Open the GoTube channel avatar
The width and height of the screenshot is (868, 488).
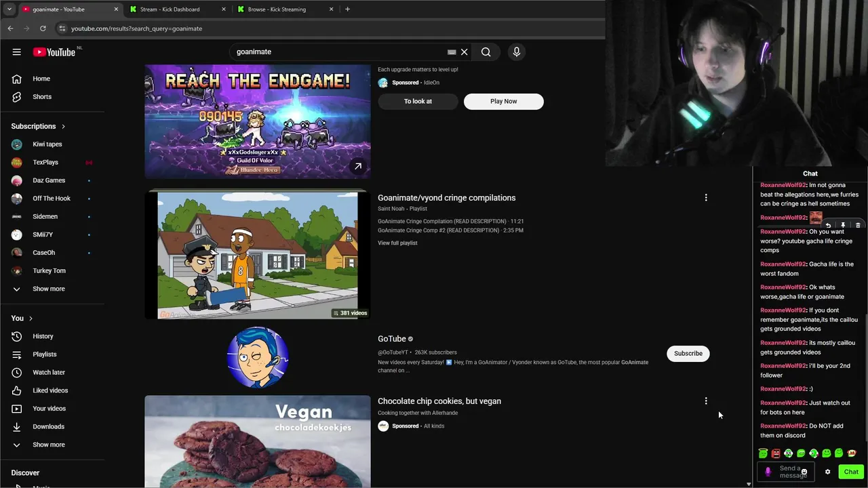point(258,357)
